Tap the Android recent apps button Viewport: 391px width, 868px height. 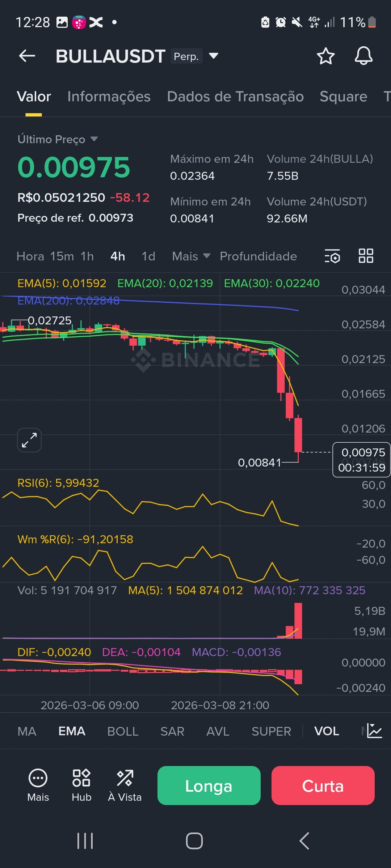pyautogui.click(x=85, y=841)
